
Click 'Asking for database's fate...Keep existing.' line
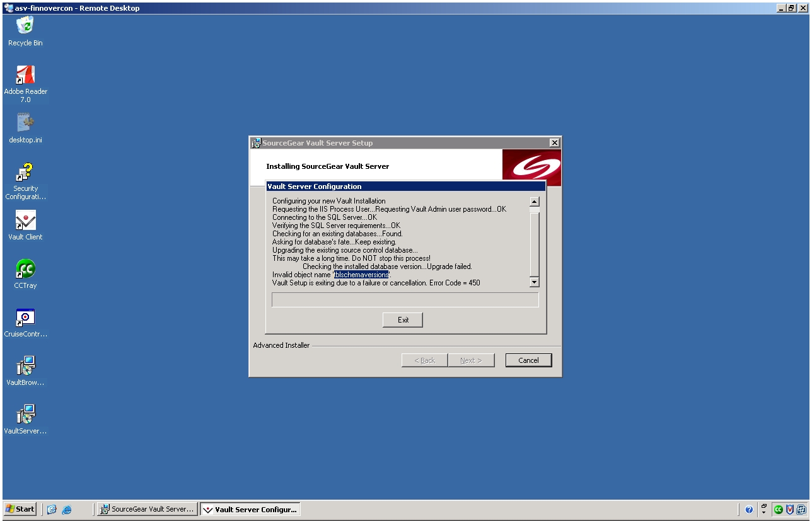(334, 242)
